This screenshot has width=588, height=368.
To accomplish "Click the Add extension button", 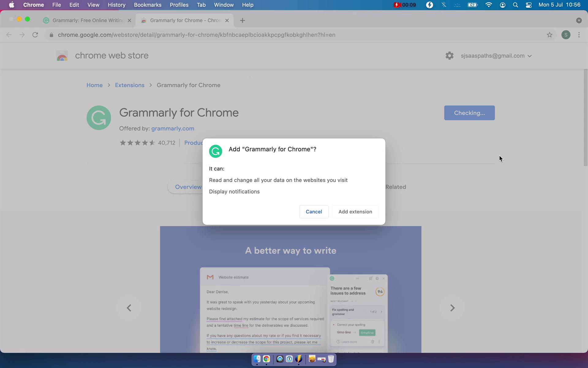I will pyautogui.click(x=355, y=212).
